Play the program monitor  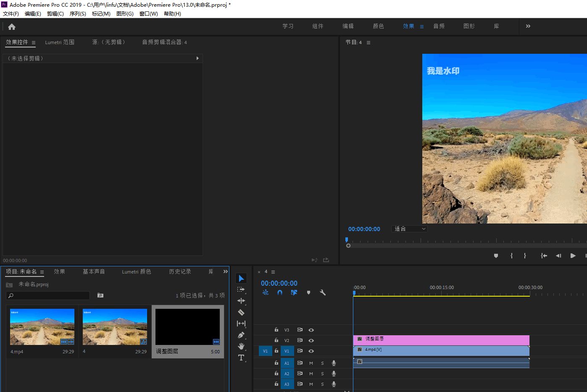pos(573,255)
